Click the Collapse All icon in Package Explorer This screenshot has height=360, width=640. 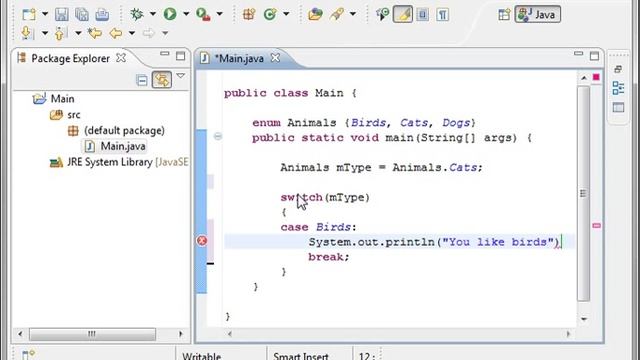coord(142,80)
